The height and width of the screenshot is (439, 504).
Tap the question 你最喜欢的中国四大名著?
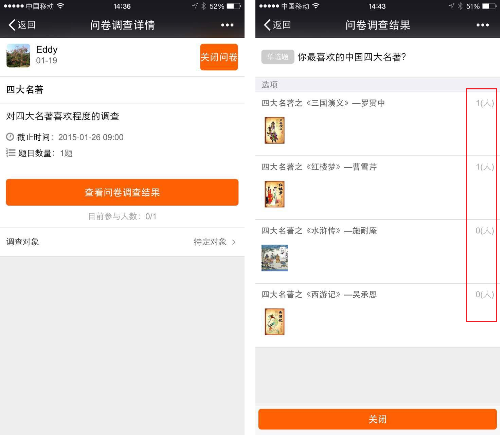[x=352, y=57]
